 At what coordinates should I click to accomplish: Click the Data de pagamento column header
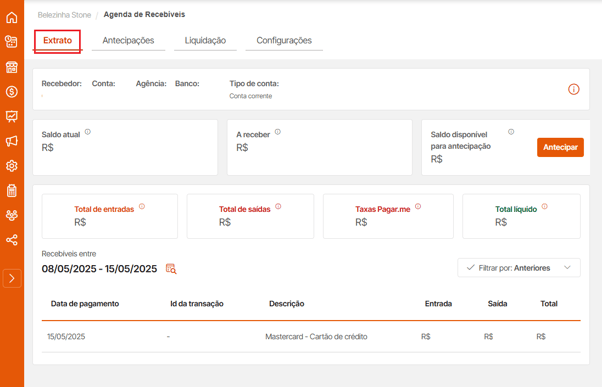(x=85, y=304)
